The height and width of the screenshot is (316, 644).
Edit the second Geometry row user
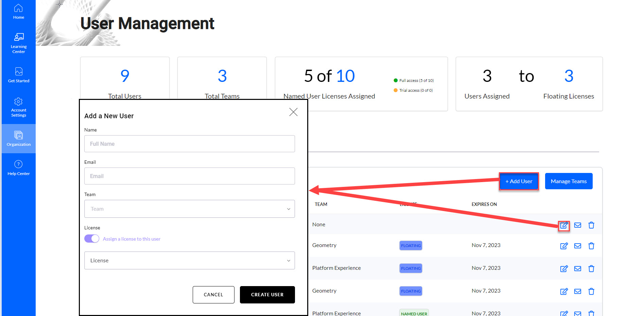tap(564, 292)
